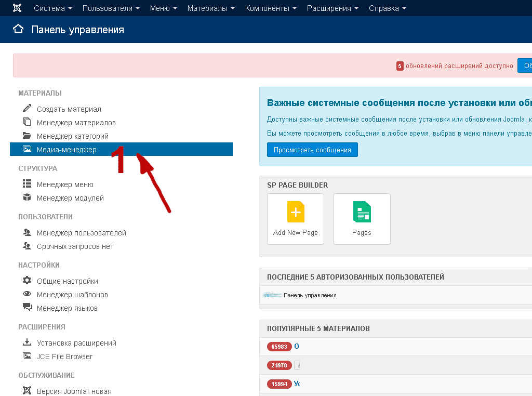Image resolution: width=532 pixels, height=396 pixels.
Task: Click the image icon for Медиа-менеджер
Action: pos(27,149)
